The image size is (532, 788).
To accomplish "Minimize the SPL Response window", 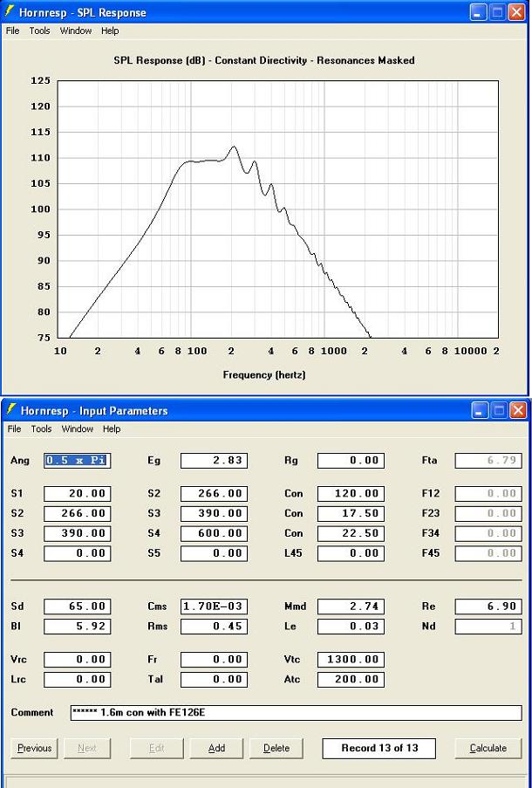I will [x=478, y=12].
